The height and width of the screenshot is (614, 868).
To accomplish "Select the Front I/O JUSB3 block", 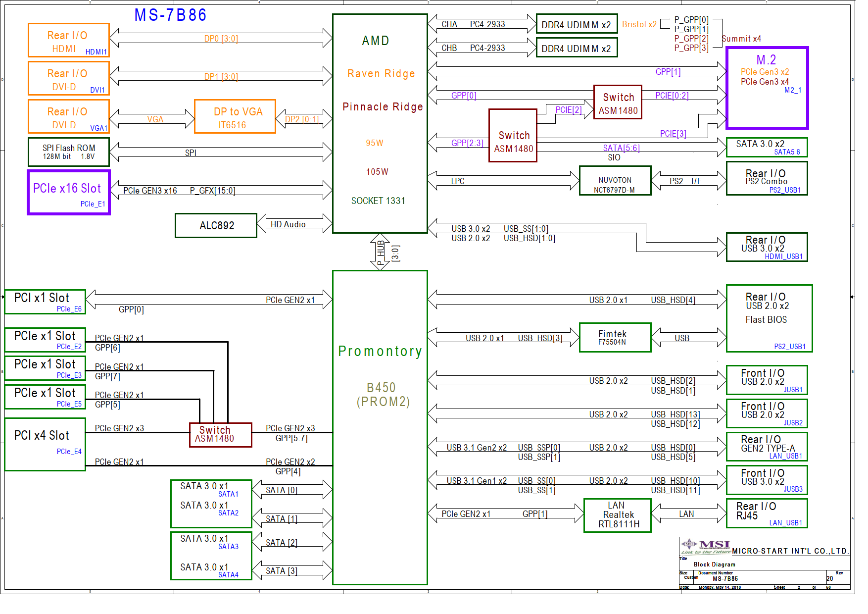I will [767, 480].
